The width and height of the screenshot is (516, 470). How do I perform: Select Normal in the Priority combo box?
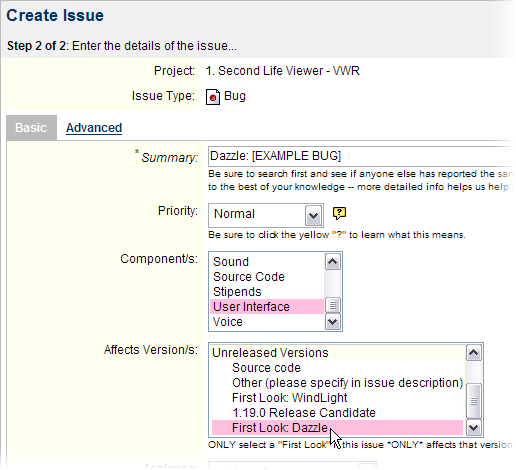click(x=266, y=215)
